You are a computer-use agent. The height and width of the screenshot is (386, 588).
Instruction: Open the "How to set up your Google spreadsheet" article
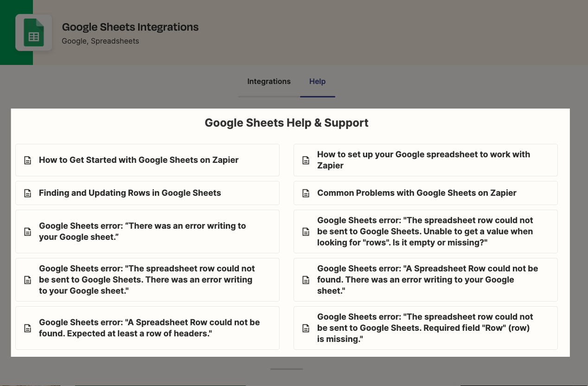tap(426, 160)
